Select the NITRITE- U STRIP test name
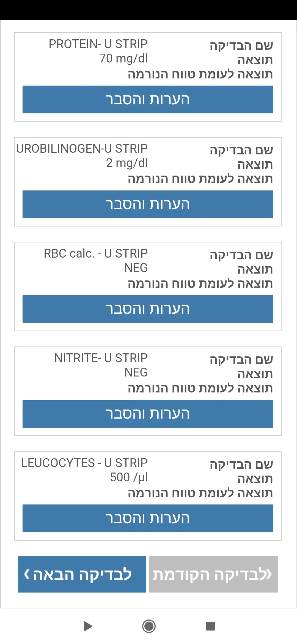Image resolution: width=297 pixels, height=644 pixels. pos(101,358)
